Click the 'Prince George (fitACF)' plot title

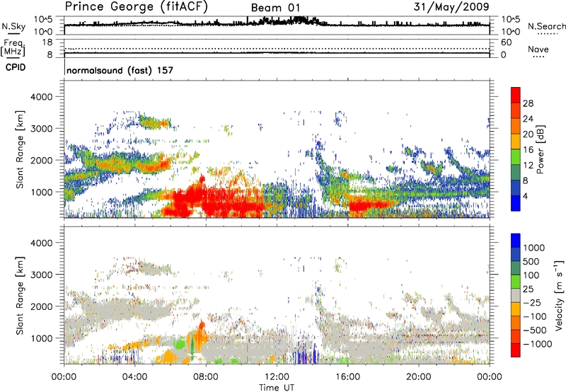136,7
